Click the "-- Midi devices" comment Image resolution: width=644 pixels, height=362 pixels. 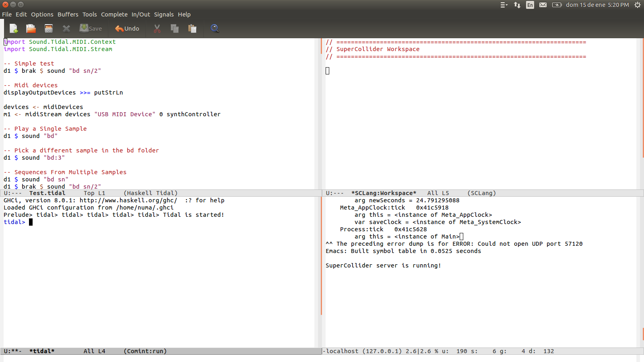[x=31, y=85]
